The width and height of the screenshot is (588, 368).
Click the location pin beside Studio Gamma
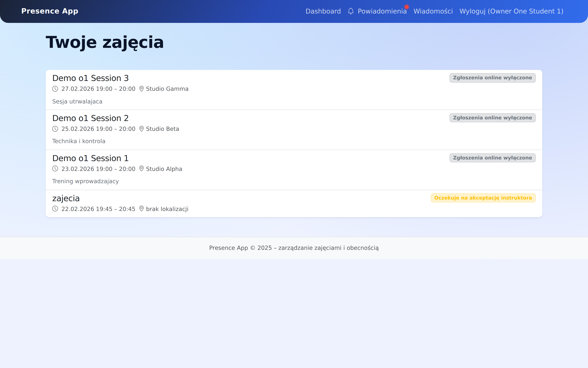pyautogui.click(x=141, y=89)
